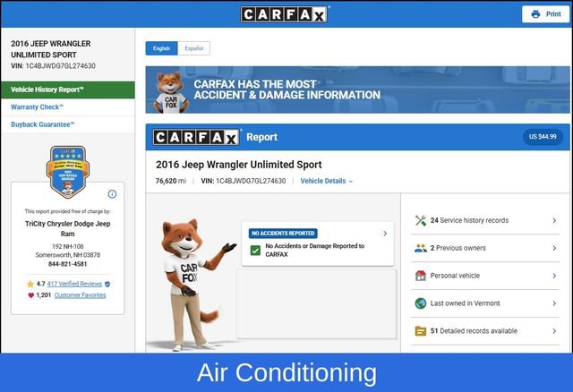Image resolution: width=573 pixels, height=392 pixels.
Task: Open Buyback Guarantee in sidebar
Action: [42, 124]
